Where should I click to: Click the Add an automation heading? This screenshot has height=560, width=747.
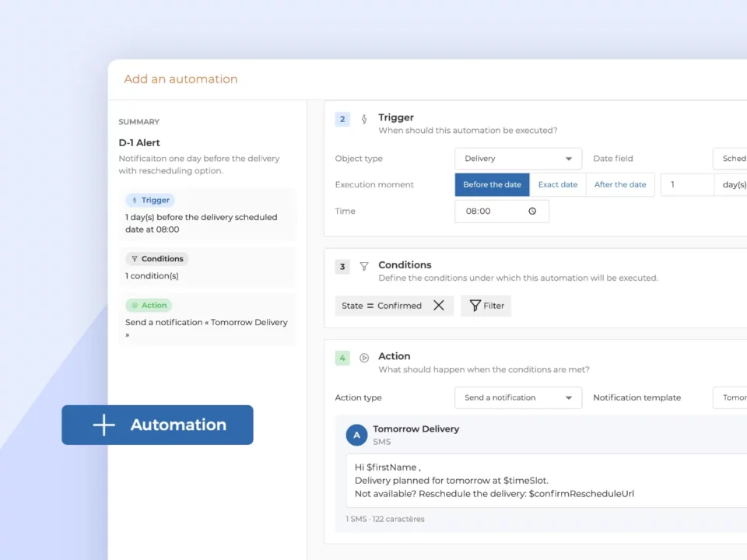coord(181,79)
